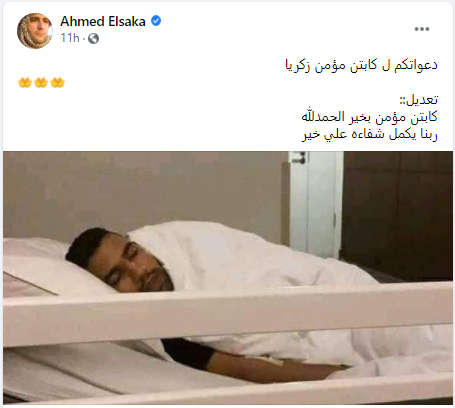This screenshot has width=455, height=408.
Task: Click the dark wooden wardrobe in photo
Action: 397,213
